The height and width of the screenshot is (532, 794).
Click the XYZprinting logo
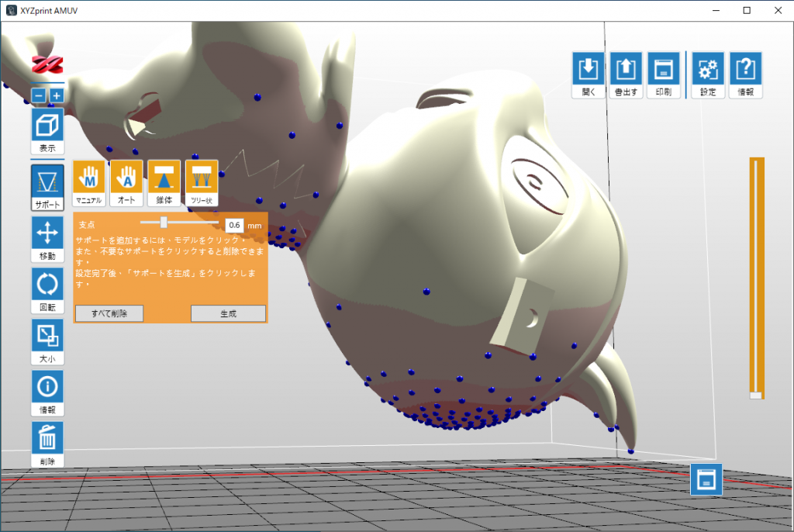tap(47, 64)
